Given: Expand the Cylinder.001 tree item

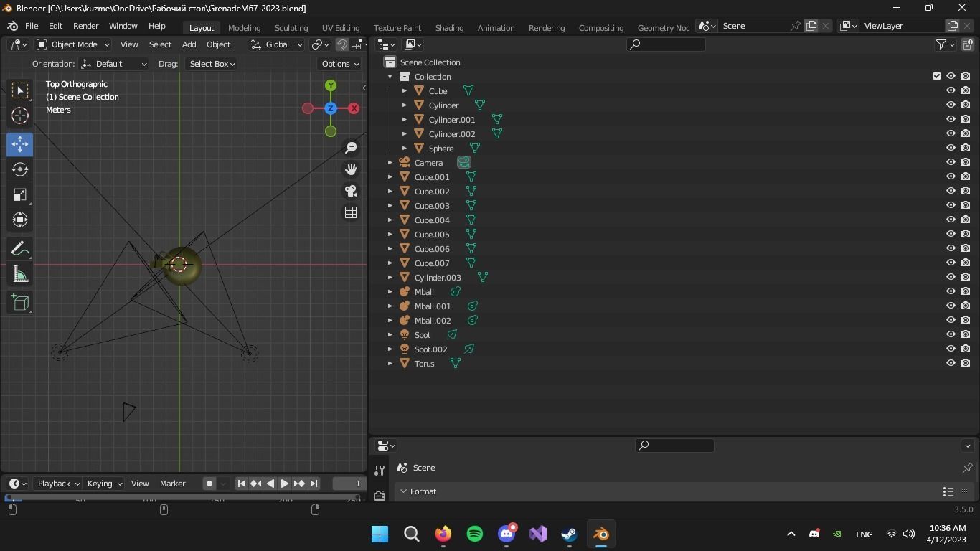Looking at the screenshot, I should tap(405, 120).
